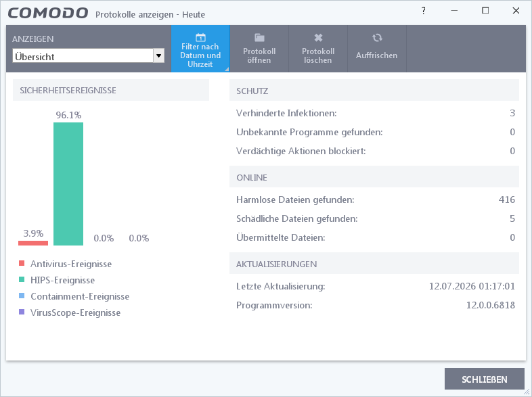Click the 3.9% bar value
Screen dimensions: 532x397
click(33, 233)
